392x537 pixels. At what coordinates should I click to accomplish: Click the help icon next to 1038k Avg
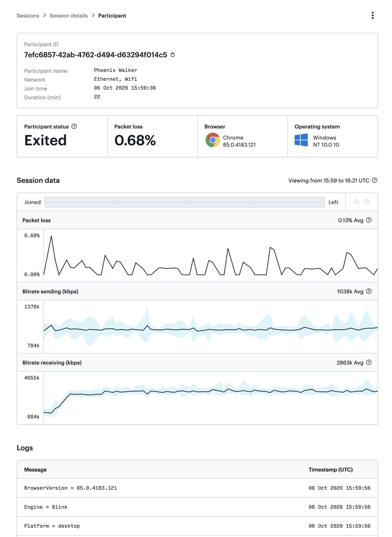pyautogui.click(x=368, y=291)
